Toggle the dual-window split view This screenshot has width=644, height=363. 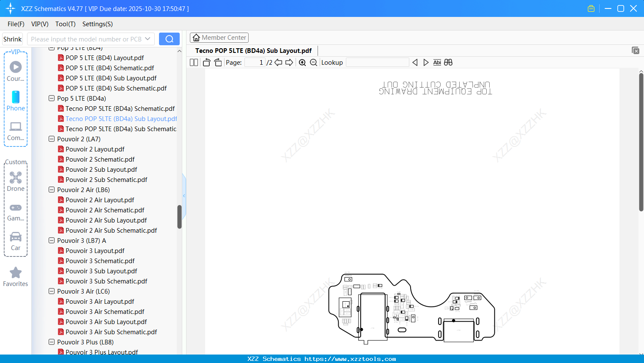click(448, 62)
